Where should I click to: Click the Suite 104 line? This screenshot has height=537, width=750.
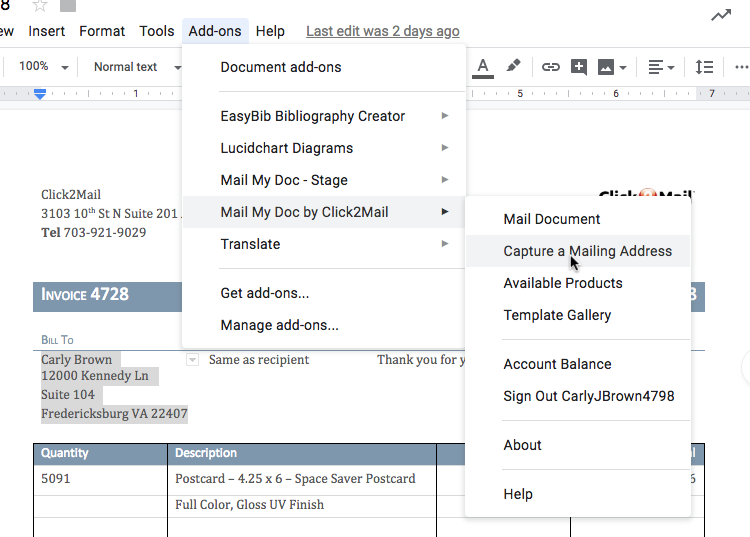click(68, 395)
